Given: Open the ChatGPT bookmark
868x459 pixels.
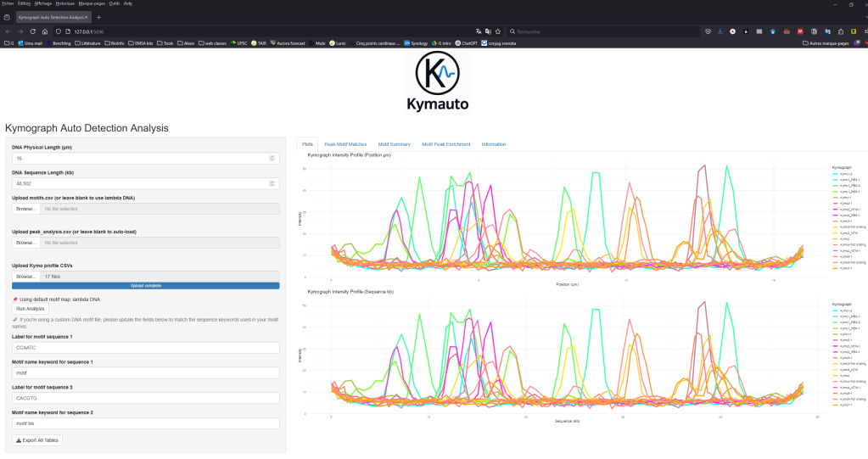Looking at the screenshot, I should point(468,42).
